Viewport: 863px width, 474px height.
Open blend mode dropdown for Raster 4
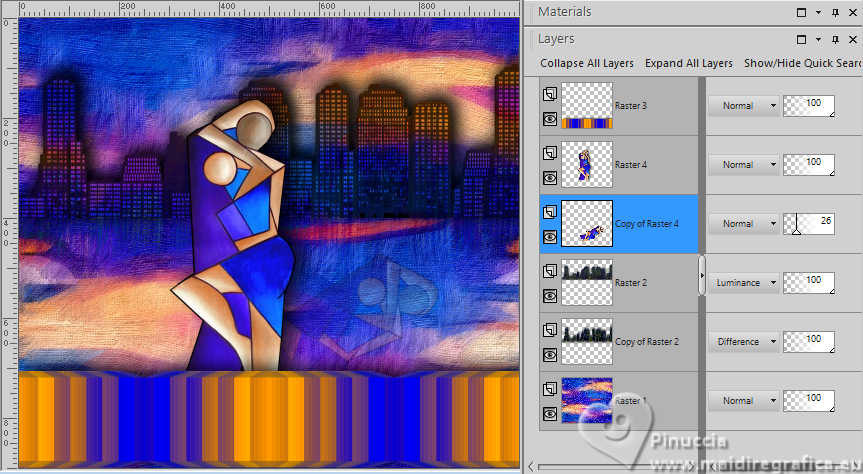[743, 165]
